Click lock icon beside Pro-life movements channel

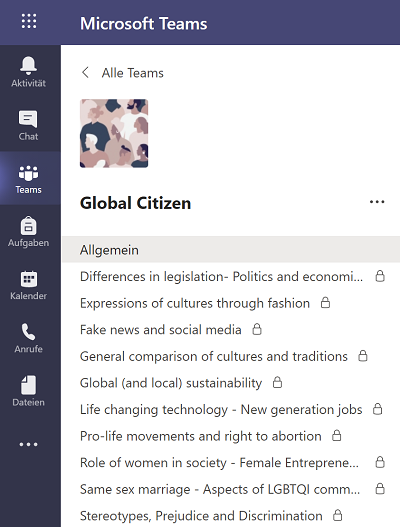(336, 435)
